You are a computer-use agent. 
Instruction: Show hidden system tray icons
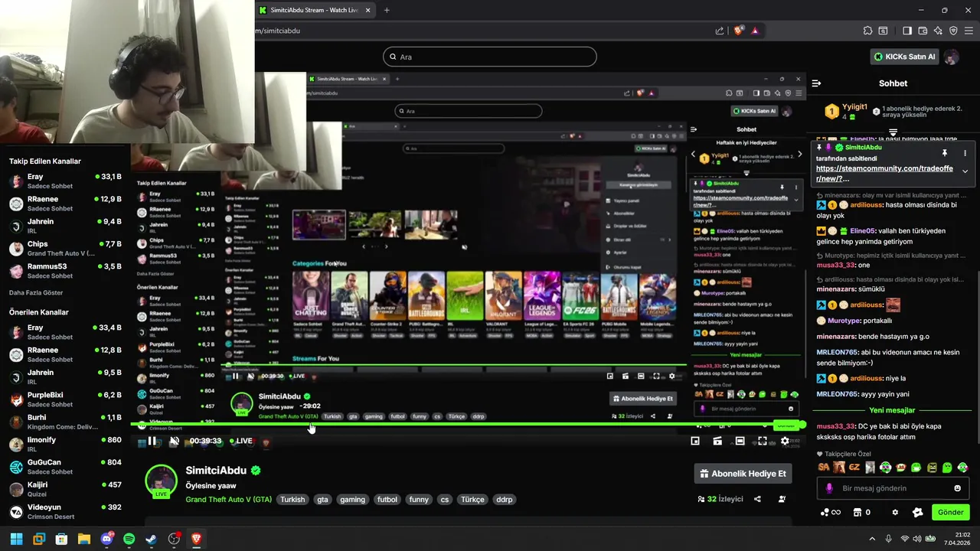click(x=871, y=539)
